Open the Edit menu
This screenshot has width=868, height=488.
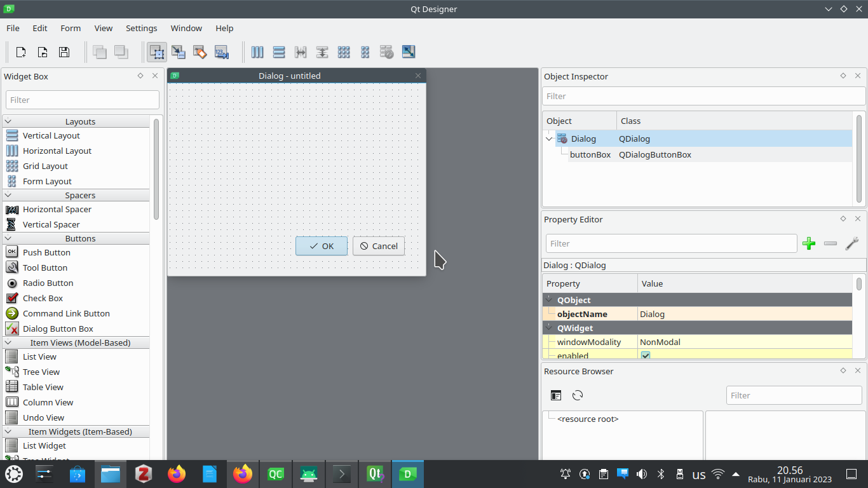click(x=40, y=28)
